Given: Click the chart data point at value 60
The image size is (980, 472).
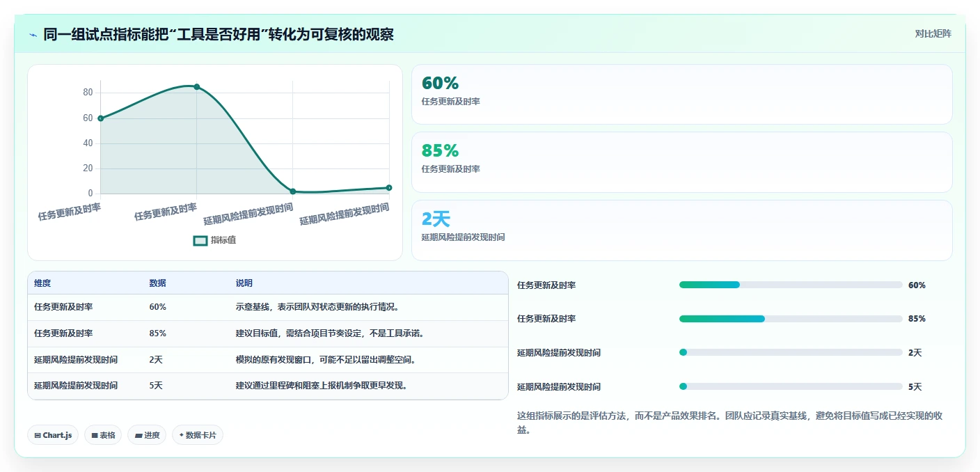Looking at the screenshot, I should click(100, 118).
